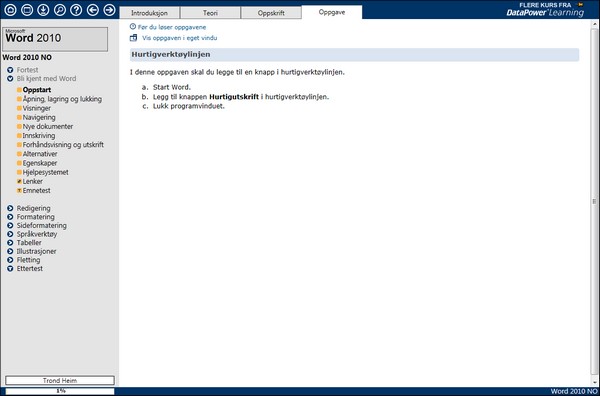
Task: Click the window icon beside Vis oppgaven i eget vindu
Action: pyautogui.click(x=134, y=38)
